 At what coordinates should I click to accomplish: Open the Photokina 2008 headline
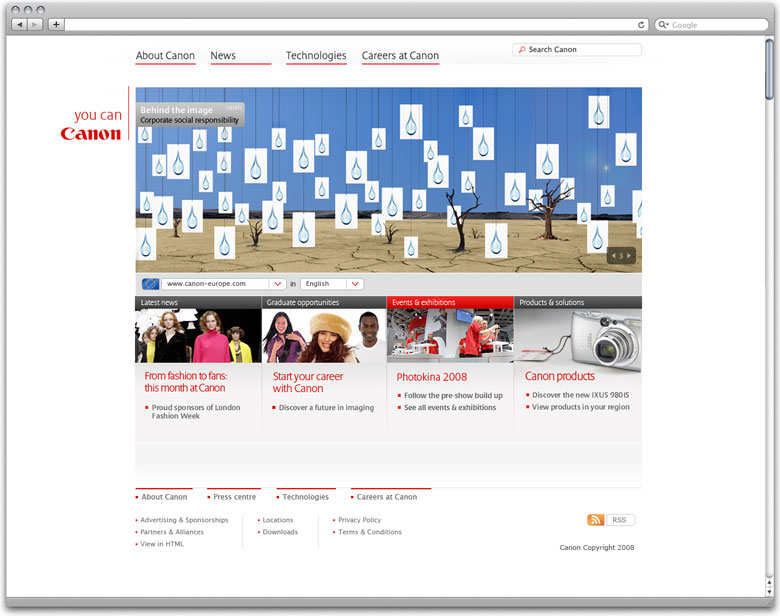click(x=431, y=377)
